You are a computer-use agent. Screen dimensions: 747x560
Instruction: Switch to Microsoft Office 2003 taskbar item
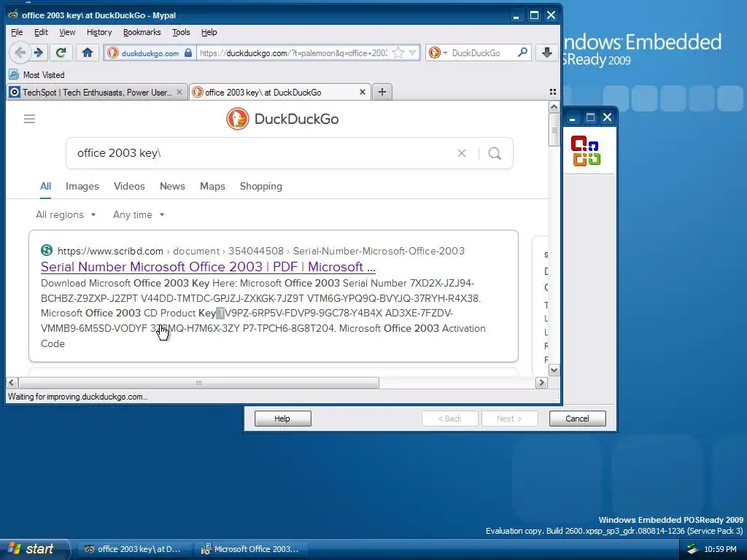click(x=251, y=549)
